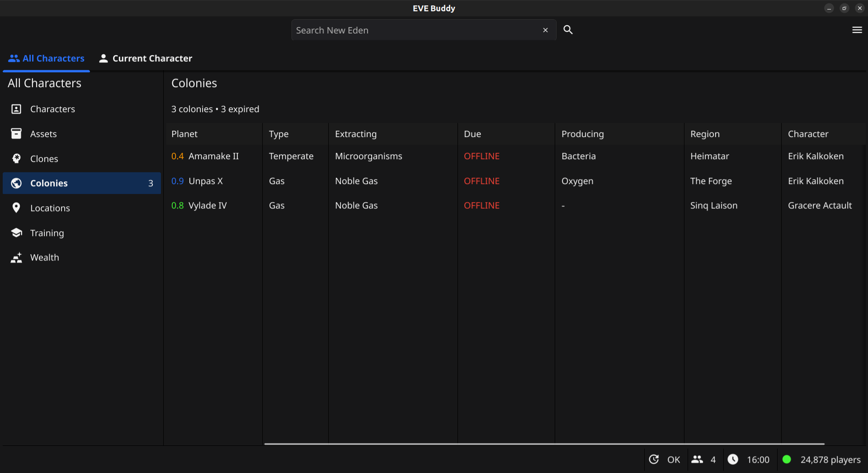The width and height of the screenshot is (868, 473).
Task: Open Wealth from the sidebar
Action: (44, 257)
